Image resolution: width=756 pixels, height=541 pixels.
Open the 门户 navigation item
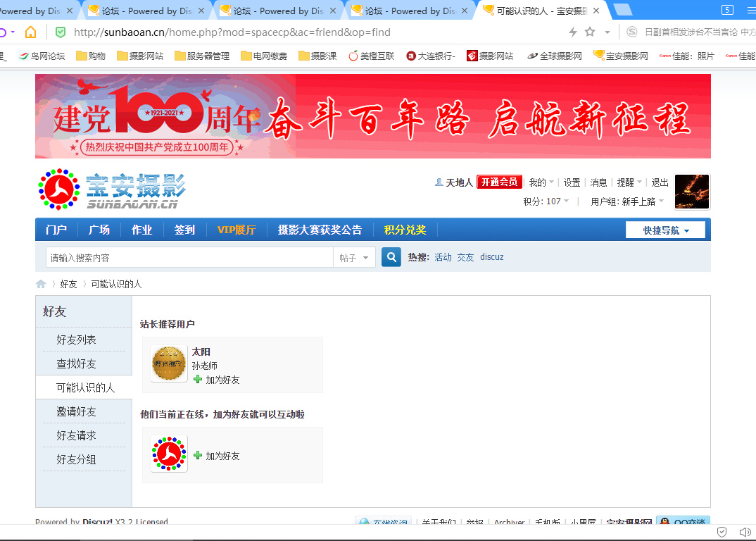56,230
